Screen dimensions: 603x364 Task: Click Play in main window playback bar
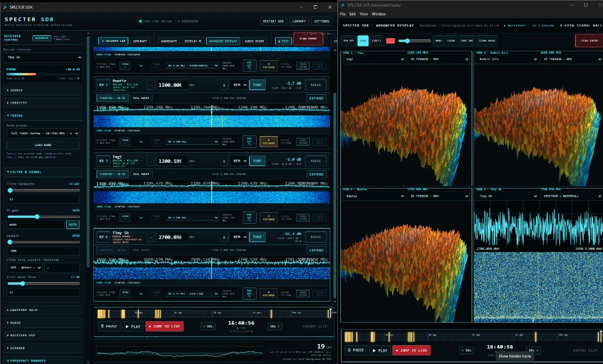tap(133, 326)
